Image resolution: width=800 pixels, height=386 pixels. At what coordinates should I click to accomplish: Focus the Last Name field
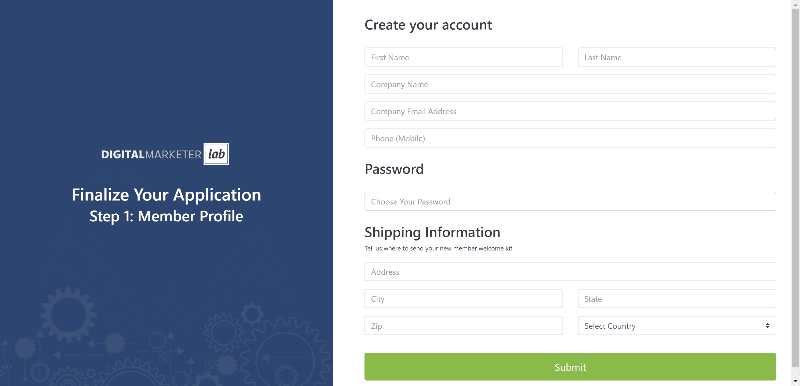(x=677, y=57)
